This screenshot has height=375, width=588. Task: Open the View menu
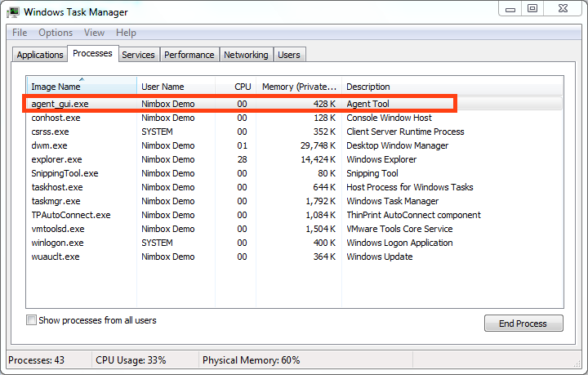(94, 33)
